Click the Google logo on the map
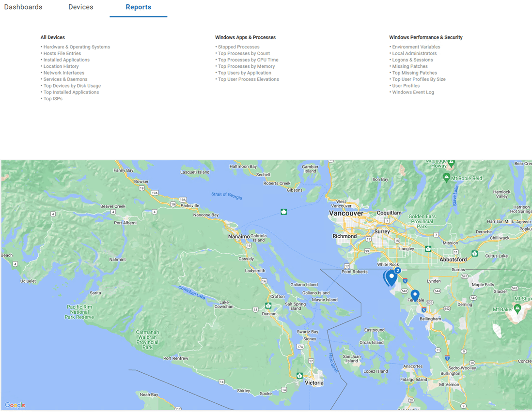The height and width of the screenshot is (412, 532). click(15, 405)
